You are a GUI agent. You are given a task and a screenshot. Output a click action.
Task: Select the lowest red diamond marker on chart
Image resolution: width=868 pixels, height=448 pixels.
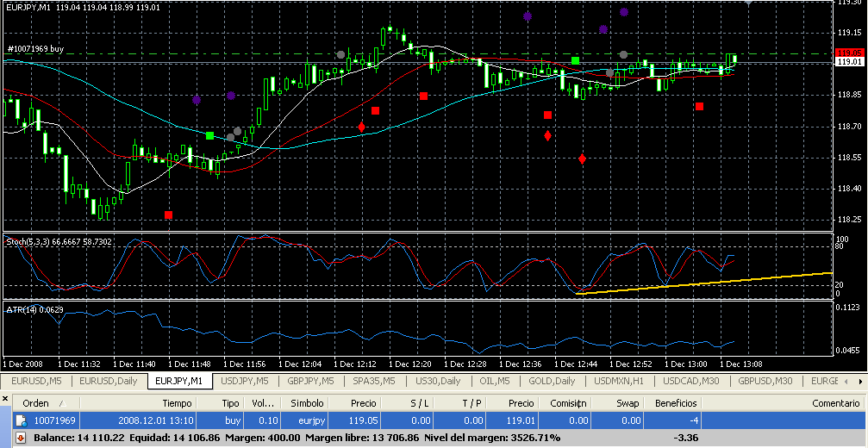(583, 159)
